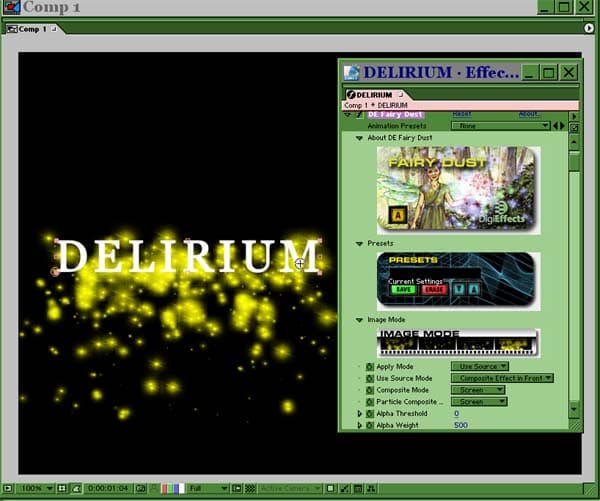Collapse the About DE Fairy Dust section
The height and width of the screenshot is (501, 600).
(x=359, y=138)
